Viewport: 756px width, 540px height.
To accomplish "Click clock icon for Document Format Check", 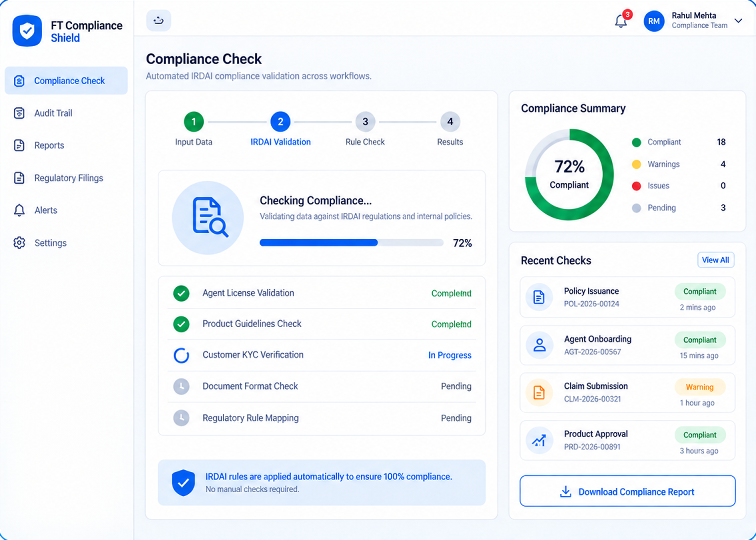I will pos(182,387).
